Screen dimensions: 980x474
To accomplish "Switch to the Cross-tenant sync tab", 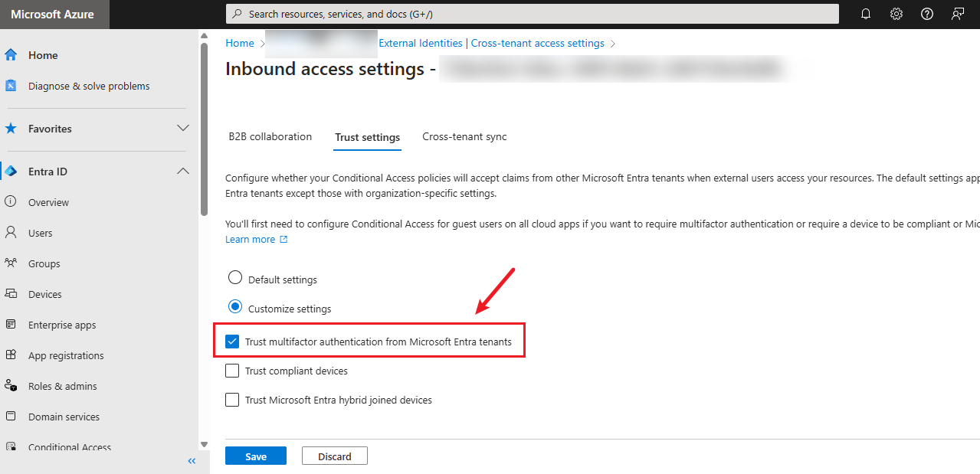I will pyautogui.click(x=464, y=136).
